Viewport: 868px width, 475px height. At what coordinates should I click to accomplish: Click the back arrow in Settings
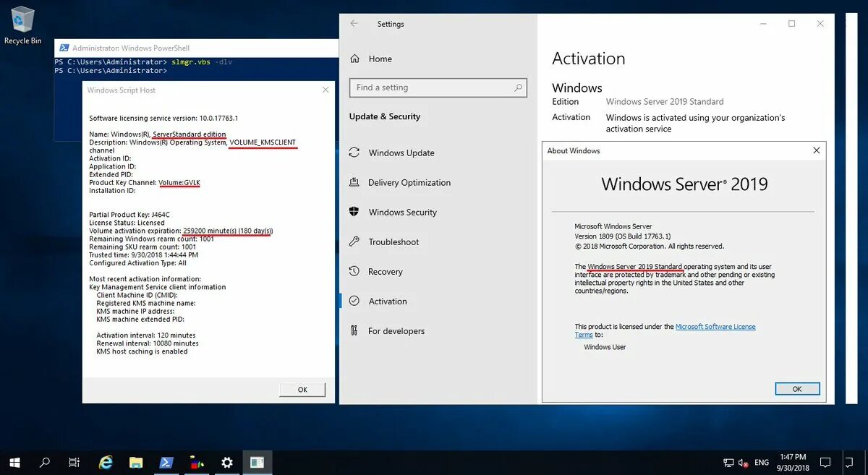coord(354,24)
